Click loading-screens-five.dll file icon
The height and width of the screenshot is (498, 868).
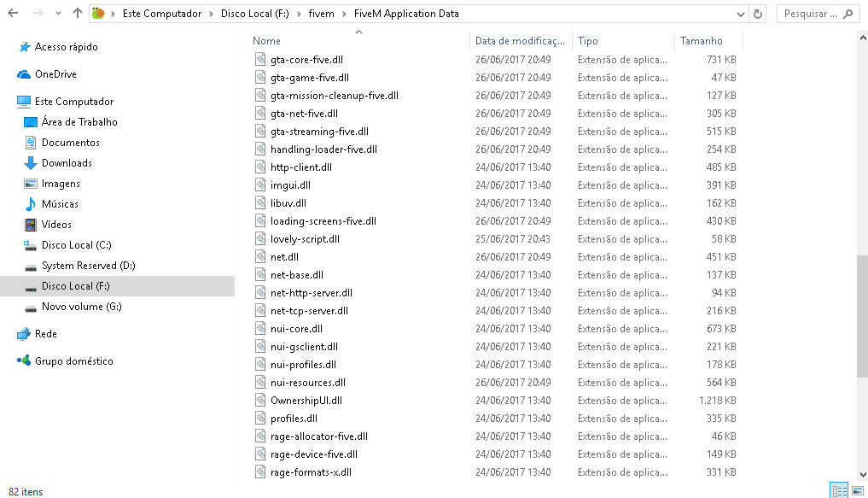260,220
